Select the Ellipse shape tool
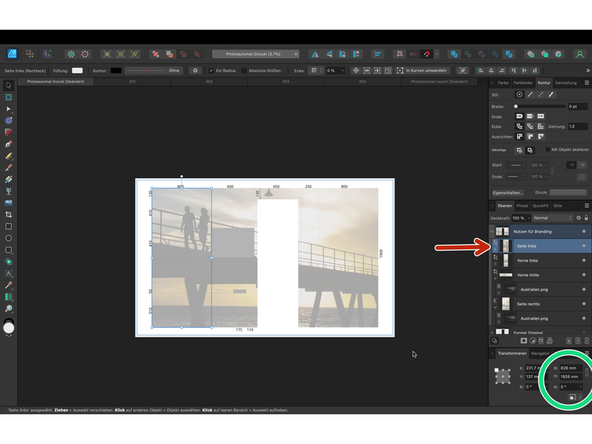The width and height of the screenshot is (592, 444). (8, 238)
